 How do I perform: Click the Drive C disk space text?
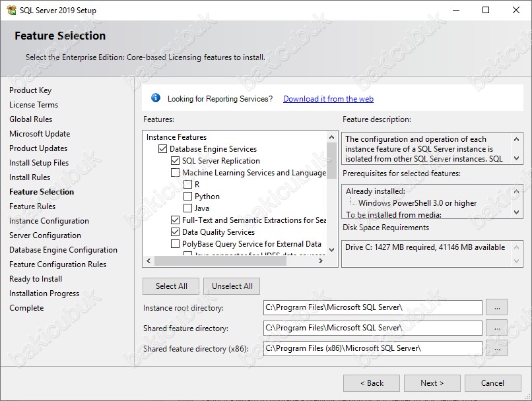coord(425,247)
